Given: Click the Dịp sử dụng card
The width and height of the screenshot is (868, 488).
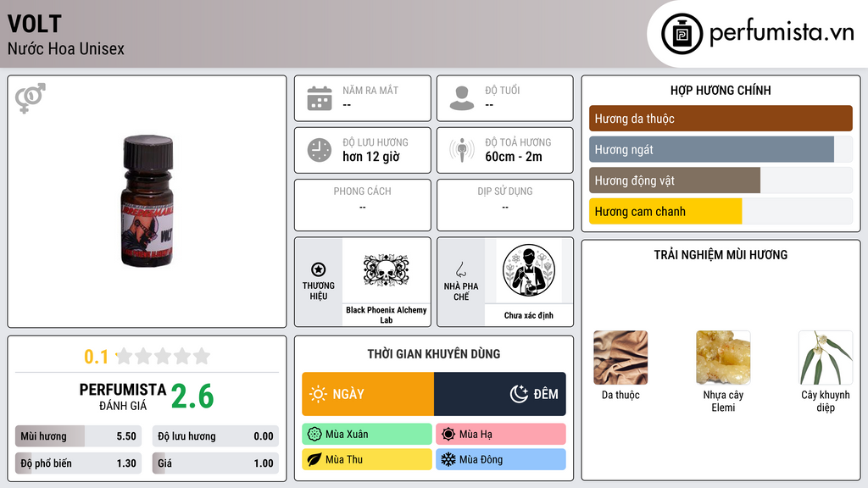Looking at the screenshot, I should (505, 205).
